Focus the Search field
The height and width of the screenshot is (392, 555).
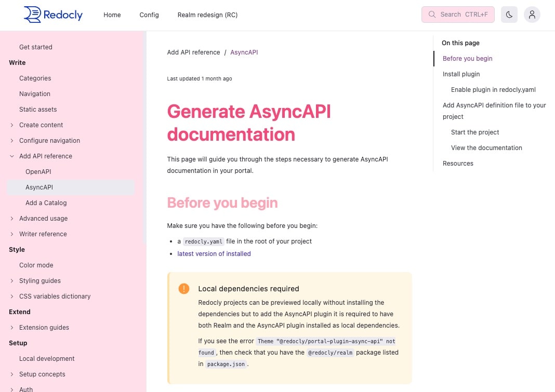click(458, 15)
